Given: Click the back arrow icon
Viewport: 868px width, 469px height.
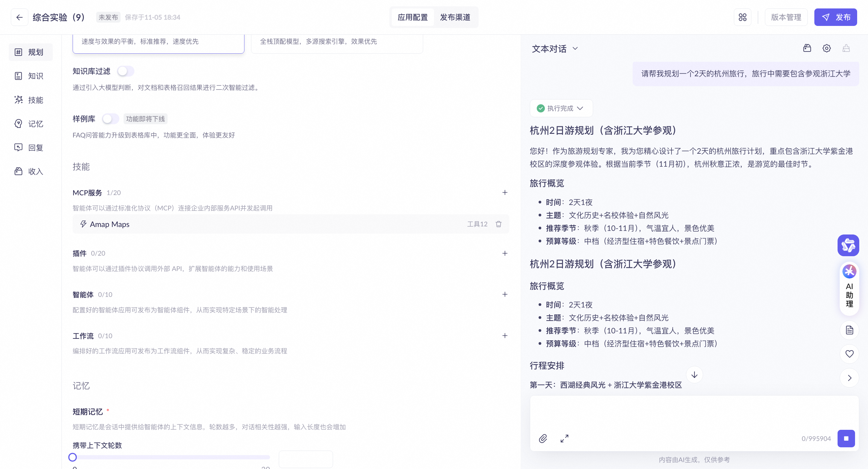Looking at the screenshot, I should (19, 17).
